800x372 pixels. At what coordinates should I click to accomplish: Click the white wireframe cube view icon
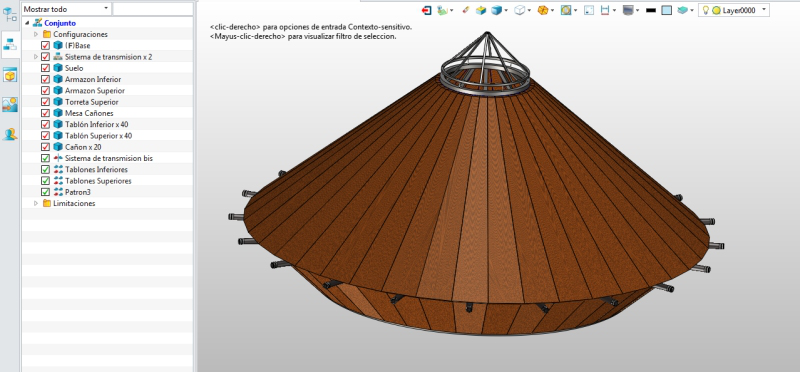(519, 10)
